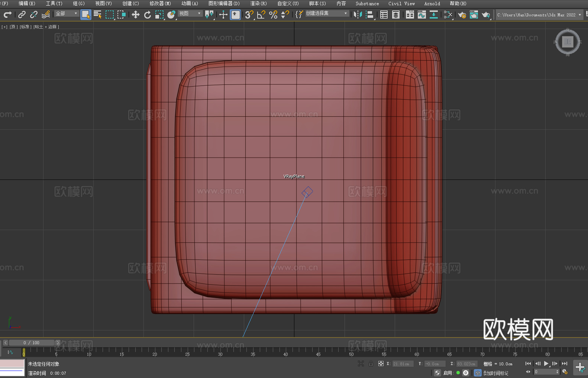Open the 工具(T) menu

pyautogui.click(x=54, y=3)
